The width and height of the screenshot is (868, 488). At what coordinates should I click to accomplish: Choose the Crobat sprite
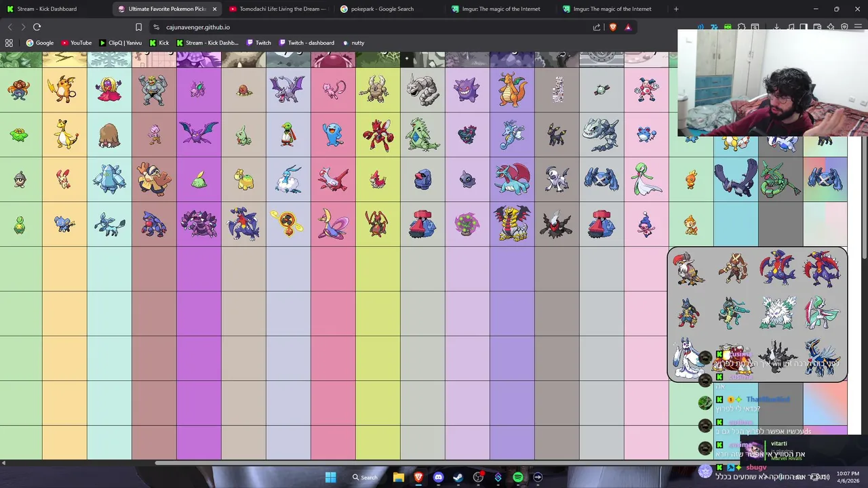[x=199, y=134]
